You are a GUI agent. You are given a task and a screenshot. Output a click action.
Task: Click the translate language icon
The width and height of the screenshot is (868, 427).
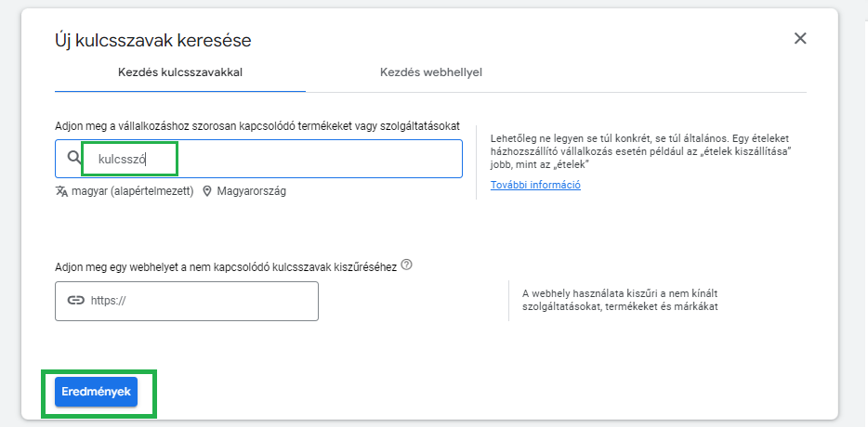point(61,191)
